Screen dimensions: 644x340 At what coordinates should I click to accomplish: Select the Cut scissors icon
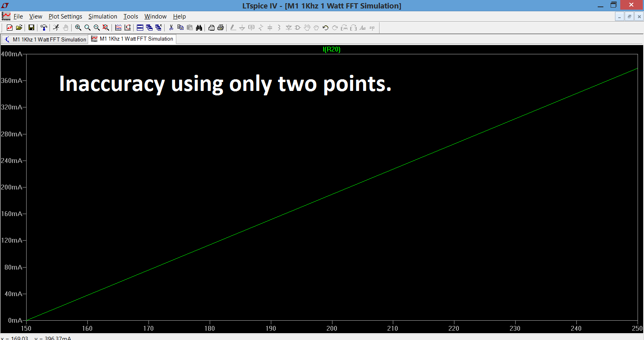click(171, 27)
